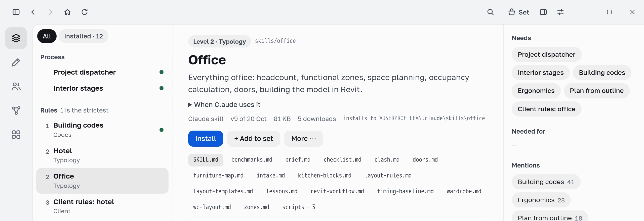The height and width of the screenshot is (221, 644).
Task: Open the revit-workflow.md file
Action: coord(337,191)
